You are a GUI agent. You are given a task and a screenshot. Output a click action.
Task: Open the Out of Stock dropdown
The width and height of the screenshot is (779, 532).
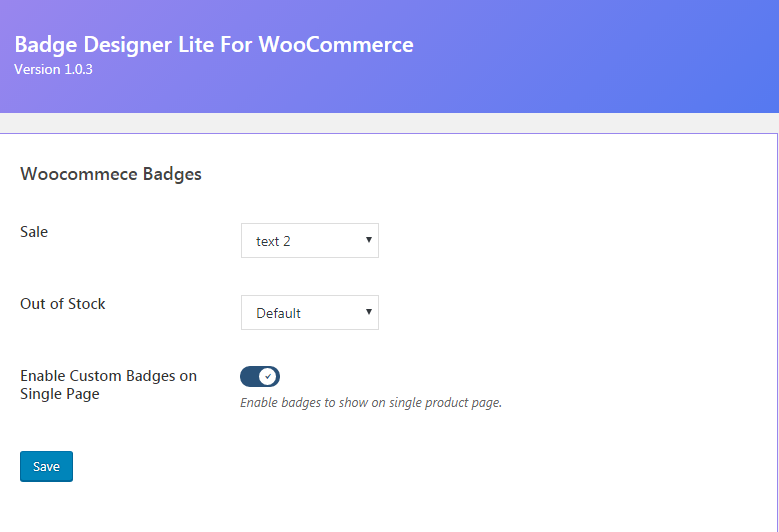tap(310, 312)
